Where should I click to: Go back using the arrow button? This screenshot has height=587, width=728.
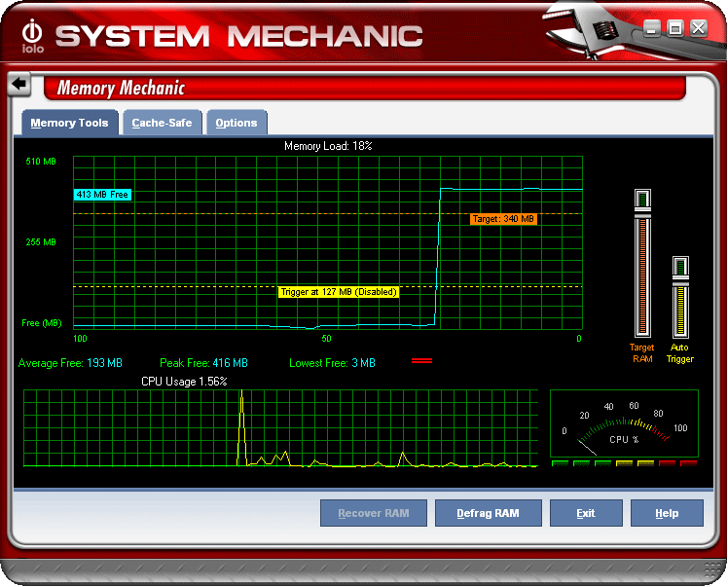click(x=19, y=84)
